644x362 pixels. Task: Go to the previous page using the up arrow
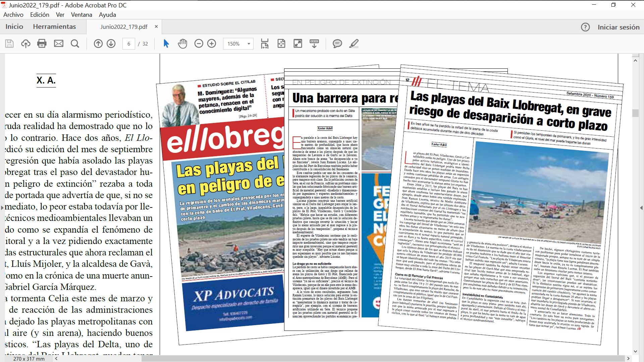coord(98,44)
